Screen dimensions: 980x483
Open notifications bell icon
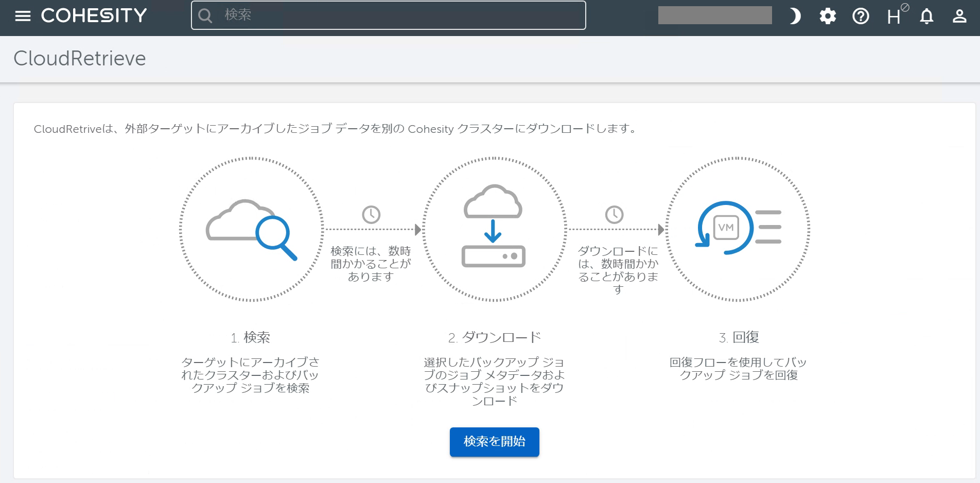926,16
